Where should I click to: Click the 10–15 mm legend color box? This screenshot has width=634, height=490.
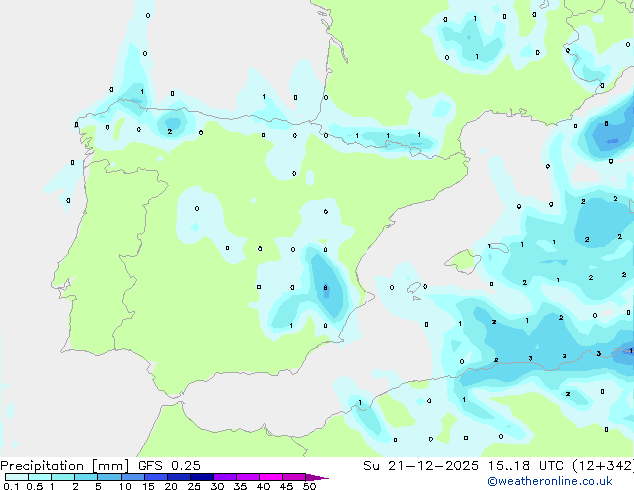[132, 477]
